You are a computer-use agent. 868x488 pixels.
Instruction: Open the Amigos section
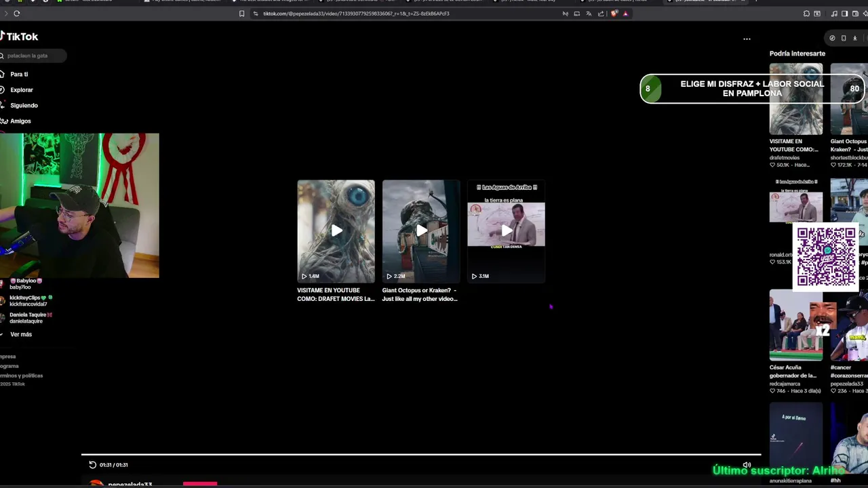point(16,121)
